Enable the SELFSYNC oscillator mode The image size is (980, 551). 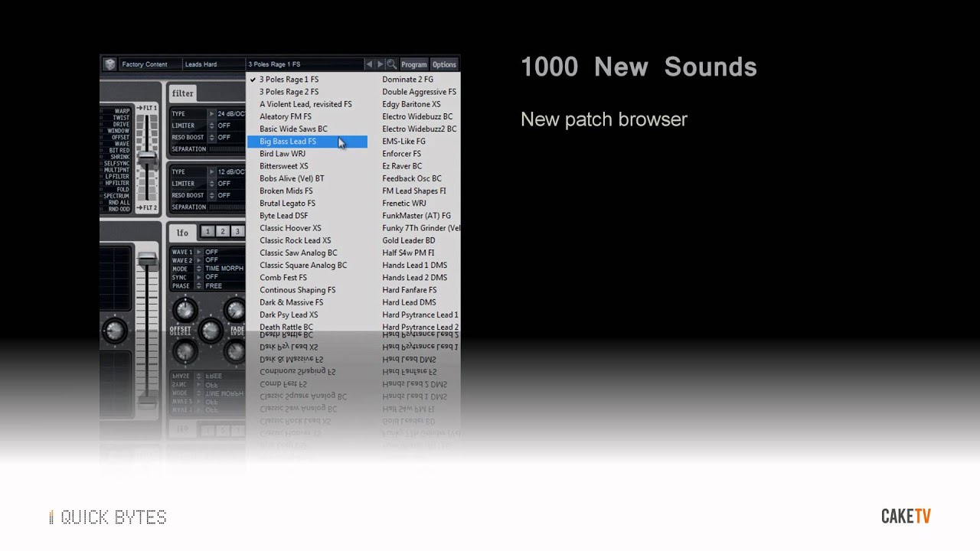[x=116, y=163]
